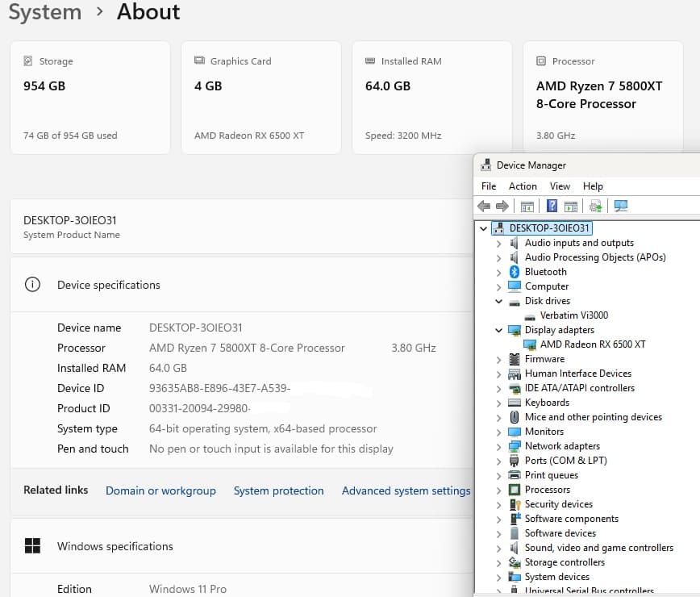Click the info icon beside Device specifications

pos(32,285)
